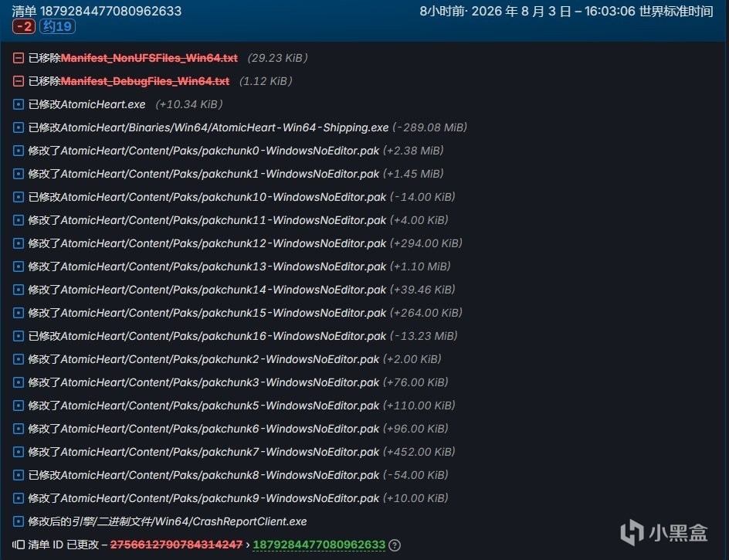The height and width of the screenshot is (560, 729).
Task: Click size value (1.12 KiB)
Action: [266, 81]
